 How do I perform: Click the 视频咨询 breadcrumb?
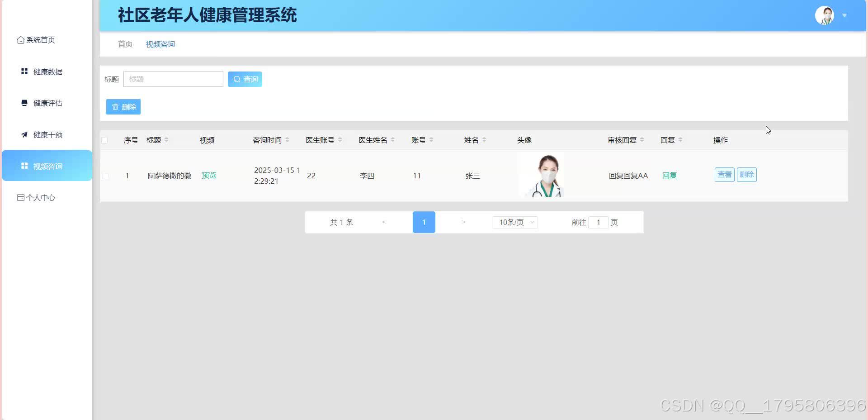(160, 44)
